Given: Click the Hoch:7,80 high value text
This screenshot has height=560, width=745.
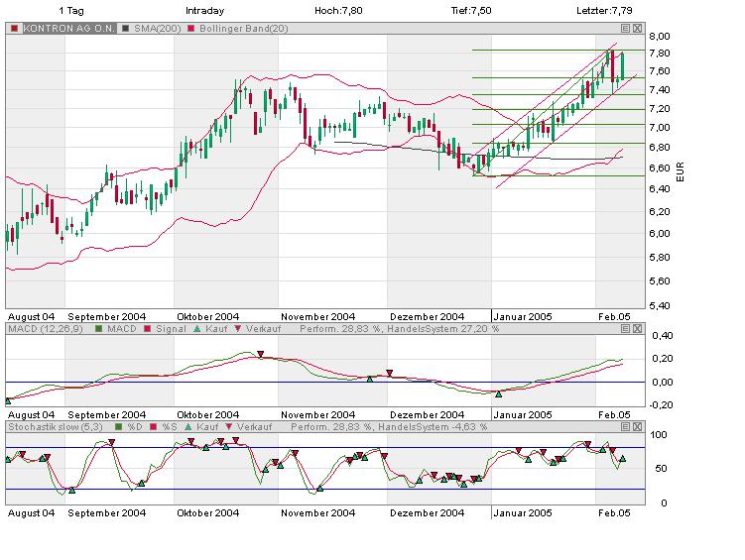Looking at the screenshot, I should pos(338,11).
